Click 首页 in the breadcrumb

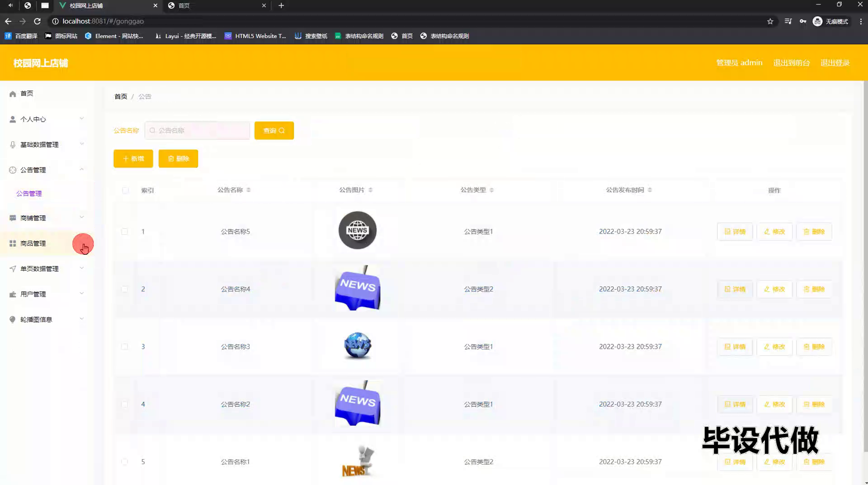coord(121,96)
